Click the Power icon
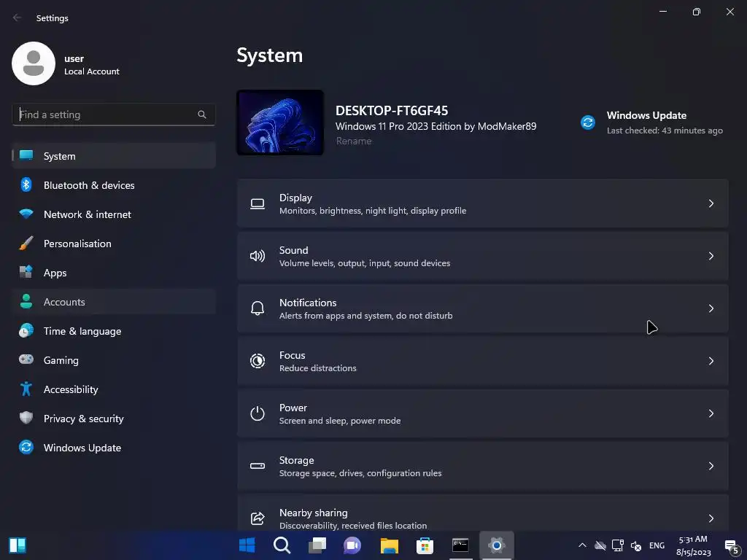747x560 pixels. pos(258,413)
